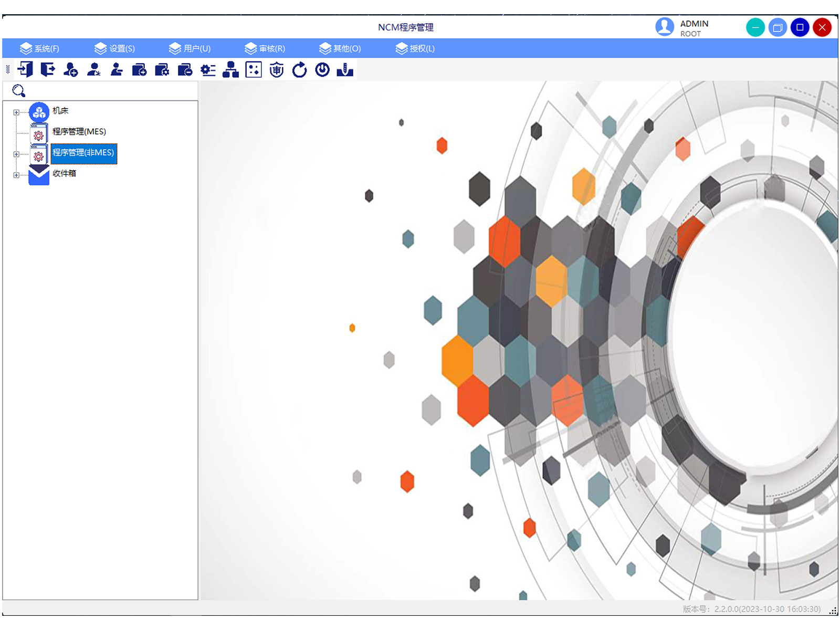The width and height of the screenshot is (840, 630).
Task: Open the 授权(L) menu
Action: 415,48
